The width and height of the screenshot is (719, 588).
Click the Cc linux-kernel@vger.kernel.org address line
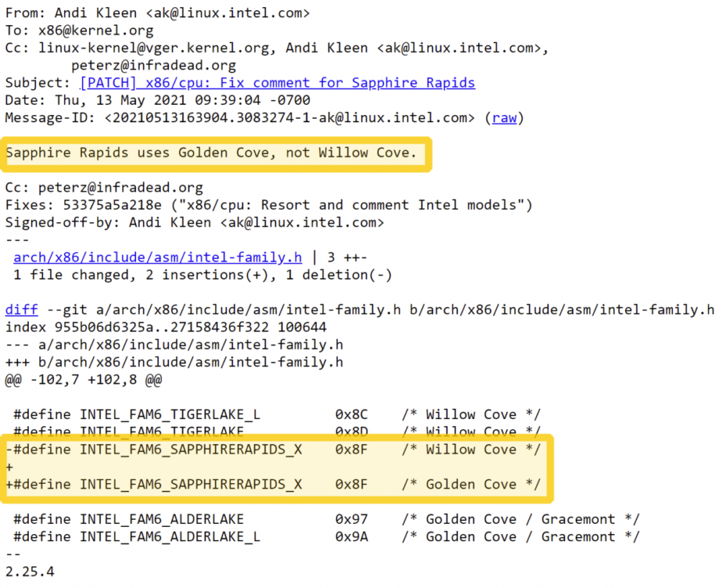coord(277,47)
